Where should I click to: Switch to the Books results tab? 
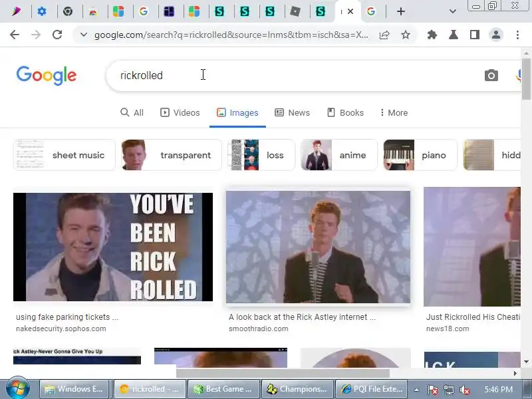pos(345,112)
